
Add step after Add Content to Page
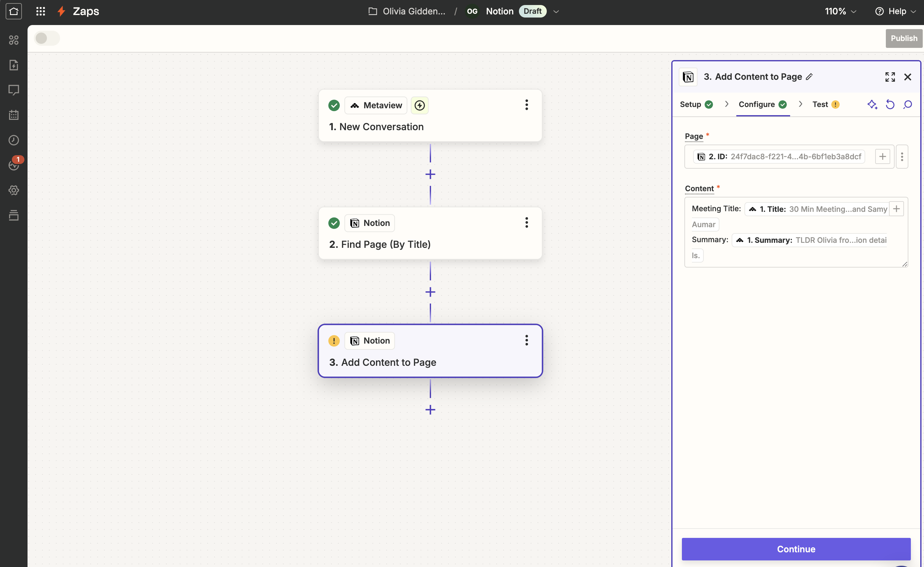[x=430, y=409]
